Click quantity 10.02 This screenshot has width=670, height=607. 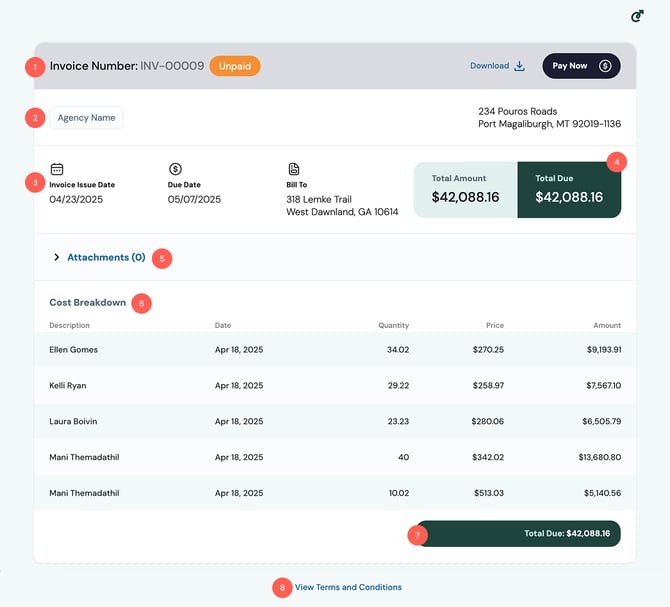tap(399, 493)
